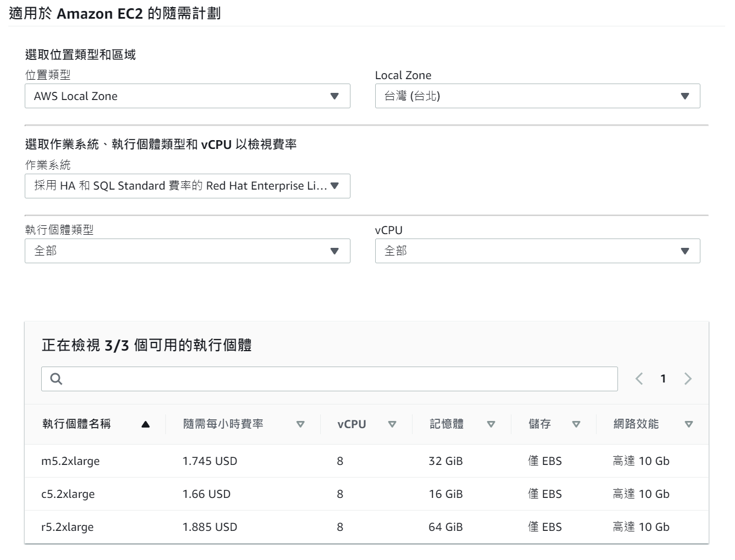Sort by 網路效能 column arrow
The width and height of the screenshot is (735, 560).
[689, 424]
